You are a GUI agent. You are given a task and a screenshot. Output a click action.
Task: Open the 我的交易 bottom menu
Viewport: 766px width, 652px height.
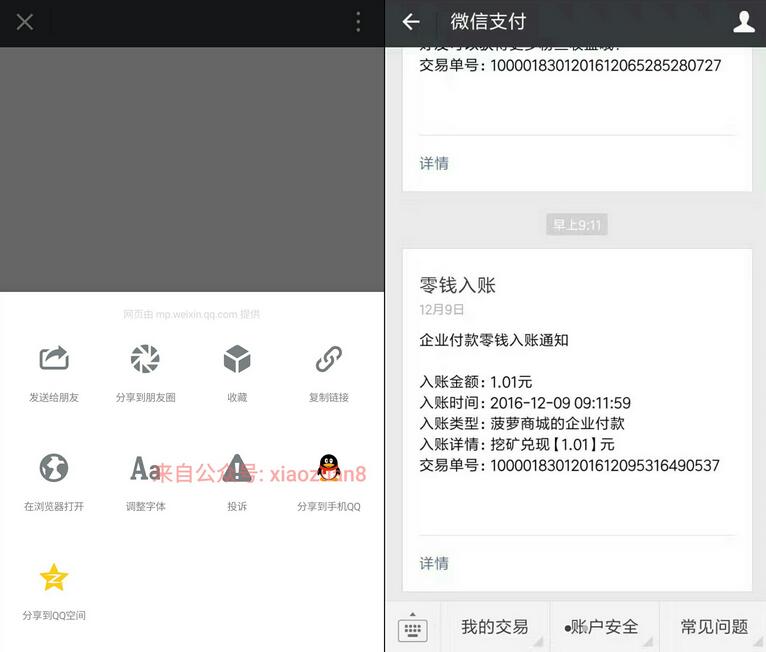[x=495, y=627]
